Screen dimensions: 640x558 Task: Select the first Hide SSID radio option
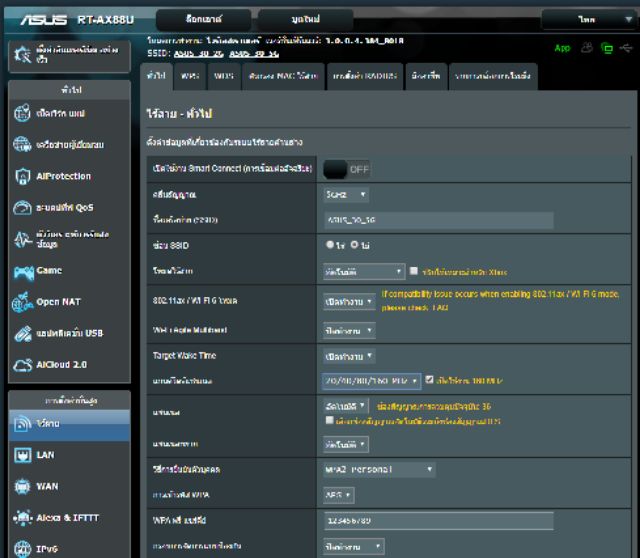point(329,245)
